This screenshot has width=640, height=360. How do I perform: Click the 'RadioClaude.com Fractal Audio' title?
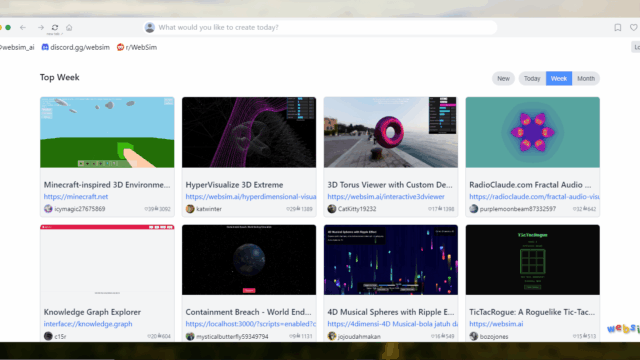tap(530, 185)
